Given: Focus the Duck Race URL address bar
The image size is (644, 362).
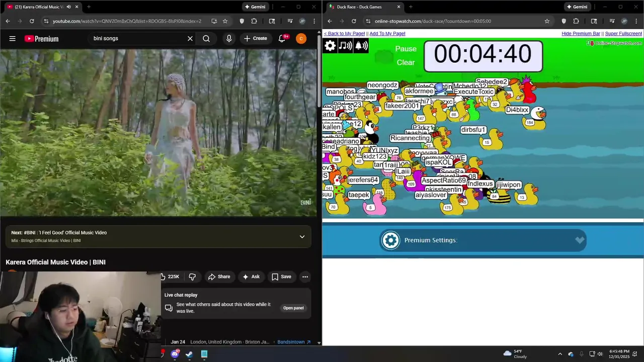Looking at the screenshot, I should (458, 21).
